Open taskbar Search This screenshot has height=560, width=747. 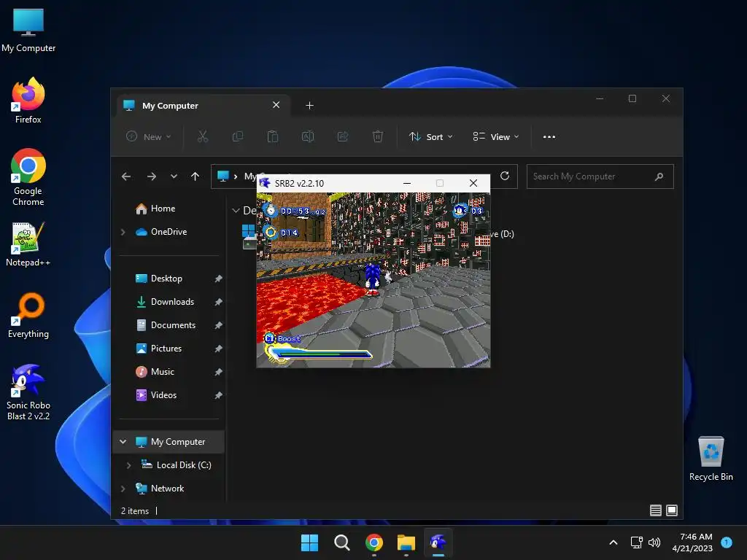coord(342,542)
